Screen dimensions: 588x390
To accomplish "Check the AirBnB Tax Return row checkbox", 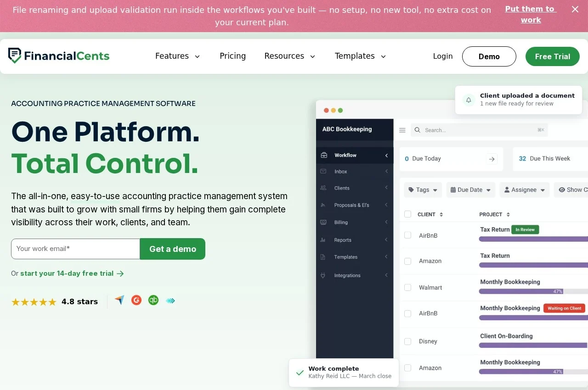I will click(x=407, y=235).
